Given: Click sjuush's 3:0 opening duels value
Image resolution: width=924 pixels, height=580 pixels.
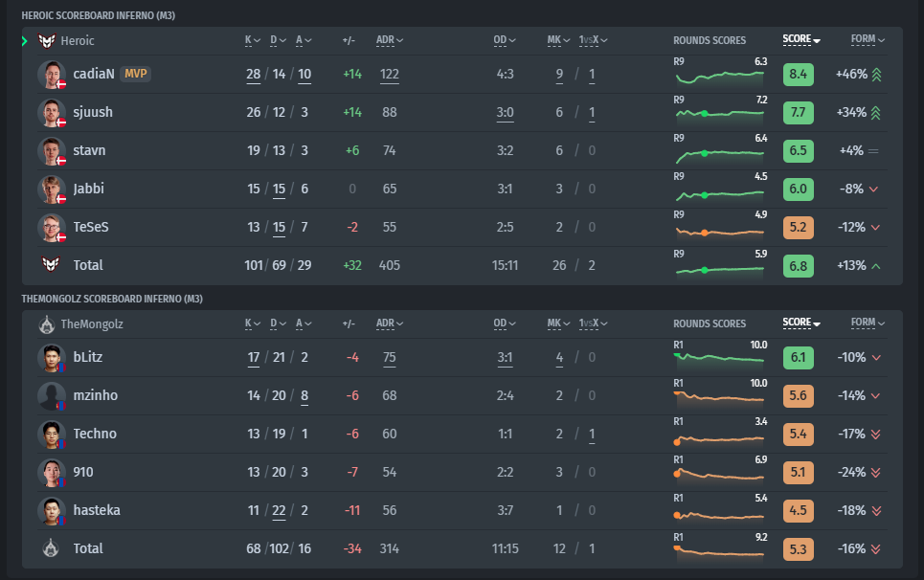Looking at the screenshot, I should coord(505,113).
